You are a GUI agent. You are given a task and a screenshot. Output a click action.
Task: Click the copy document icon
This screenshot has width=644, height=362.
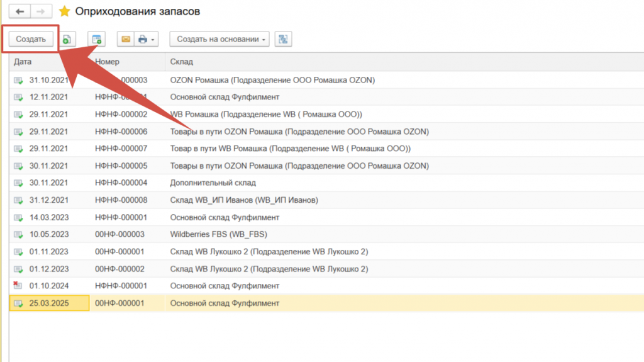67,39
